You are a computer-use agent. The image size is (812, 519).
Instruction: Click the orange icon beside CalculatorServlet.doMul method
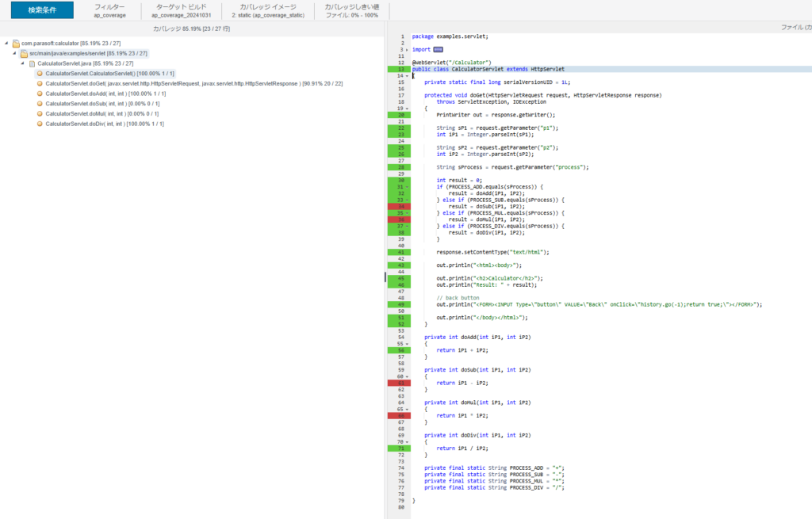click(40, 114)
